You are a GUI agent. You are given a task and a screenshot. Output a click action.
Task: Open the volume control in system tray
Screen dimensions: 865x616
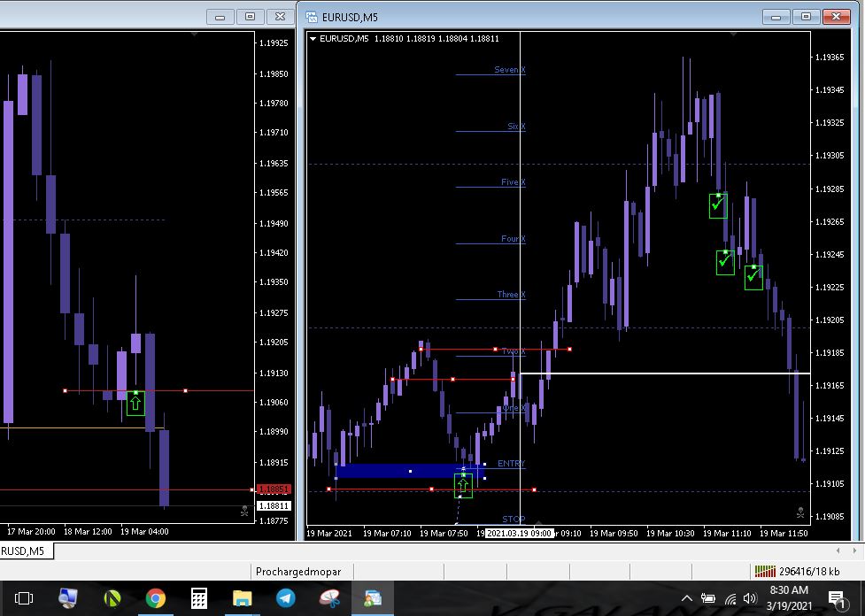750,598
